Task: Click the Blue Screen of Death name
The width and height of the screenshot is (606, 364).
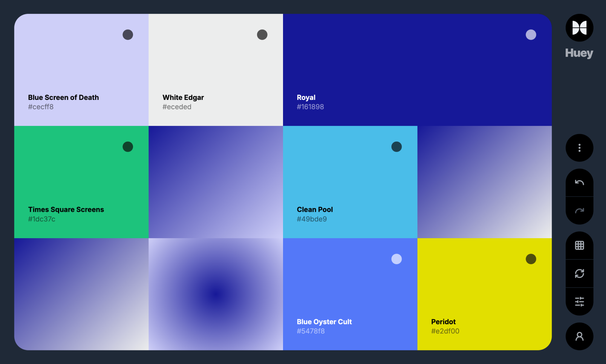Action: click(x=63, y=98)
